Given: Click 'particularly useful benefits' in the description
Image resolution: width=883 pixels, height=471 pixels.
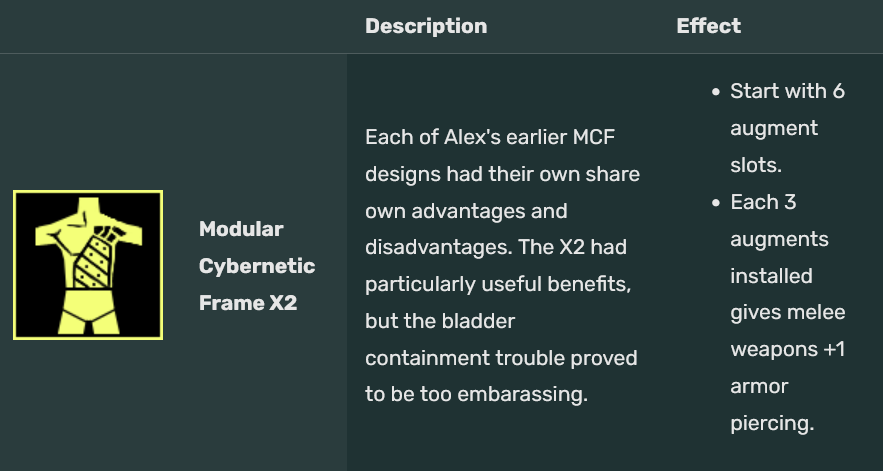Looking at the screenshot, I should coord(497,284).
